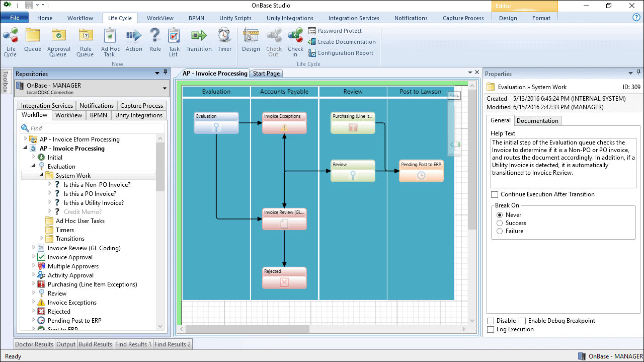The image size is (644, 362).
Task: Open the Unity Scripts ribbon tab
Action: click(x=235, y=18)
